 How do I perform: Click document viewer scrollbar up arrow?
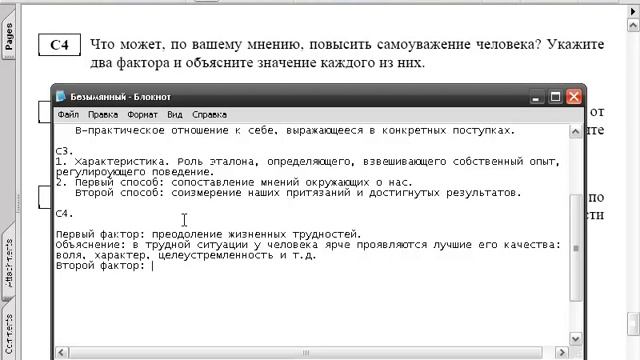point(633,25)
